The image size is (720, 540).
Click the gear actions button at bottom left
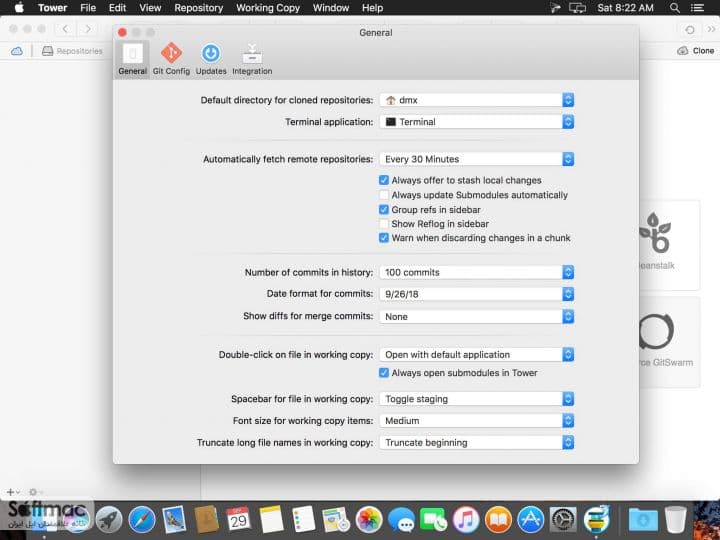34,492
